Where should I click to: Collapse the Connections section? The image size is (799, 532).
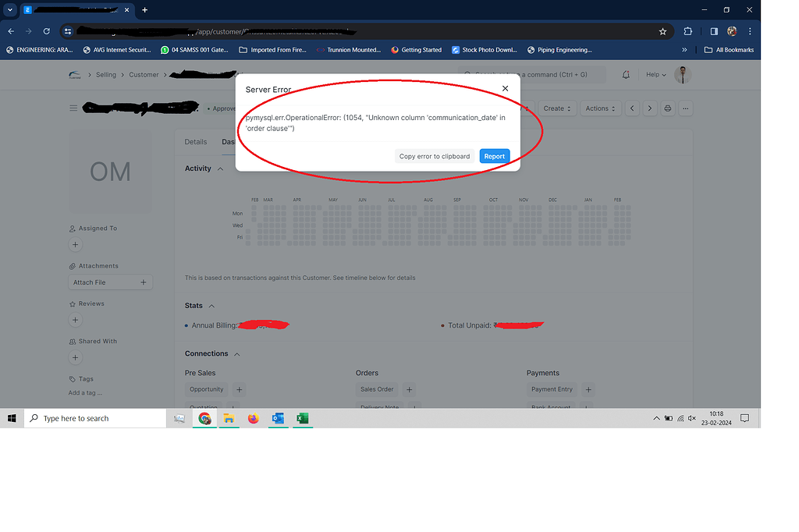click(236, 353)
